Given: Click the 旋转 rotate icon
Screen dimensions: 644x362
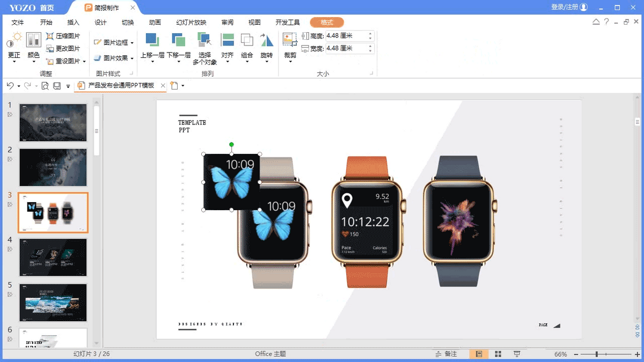Looking at the screenshot, I should coord(267,41).
